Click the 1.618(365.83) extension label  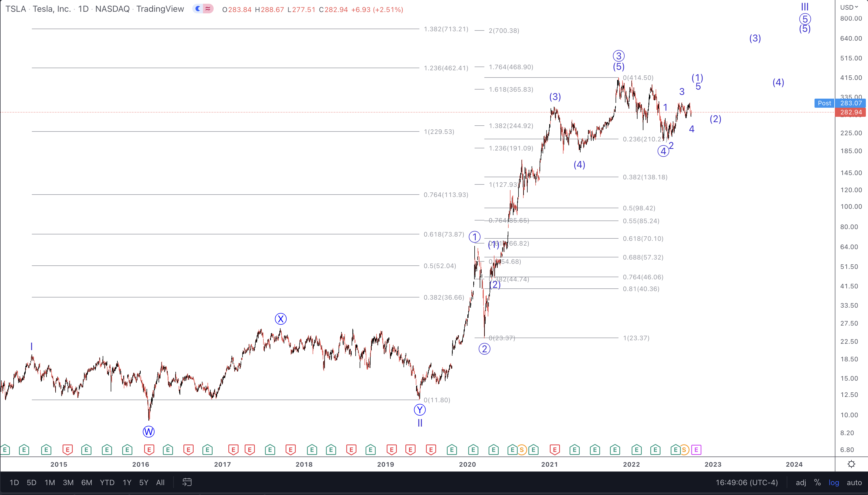[511, 90]
